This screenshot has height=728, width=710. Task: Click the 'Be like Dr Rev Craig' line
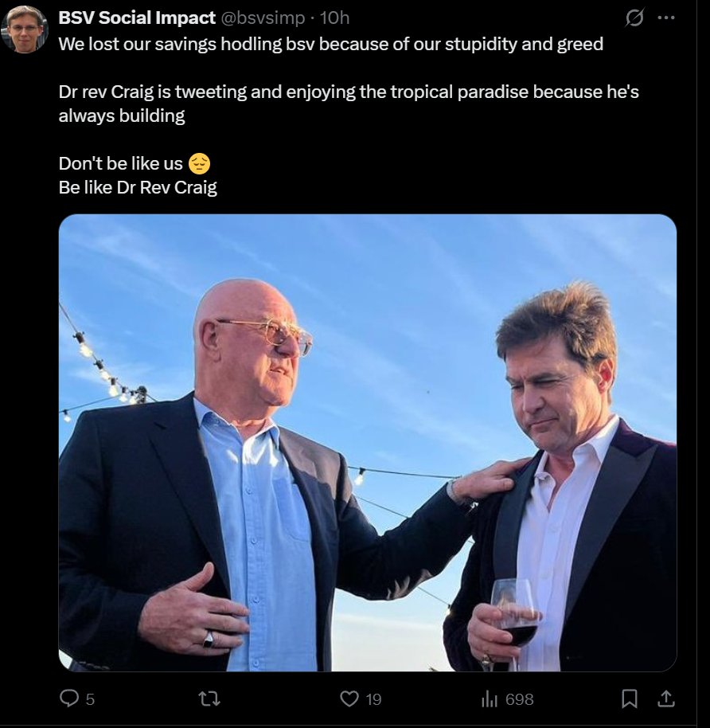[x=138, y=187]
